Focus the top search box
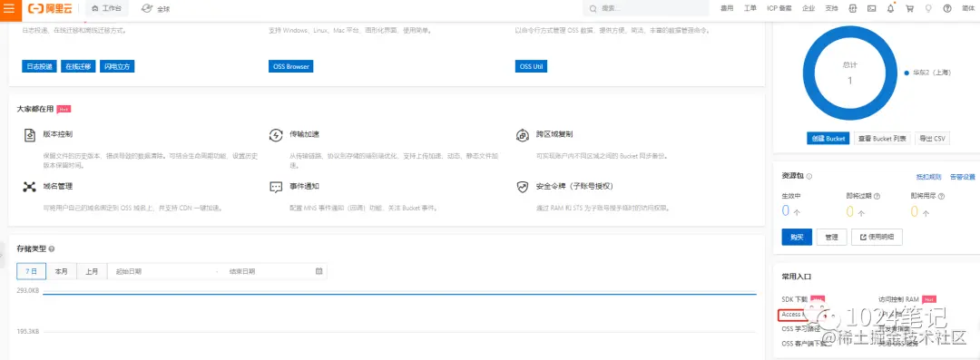The image size is (980, 360). (647, 9)
